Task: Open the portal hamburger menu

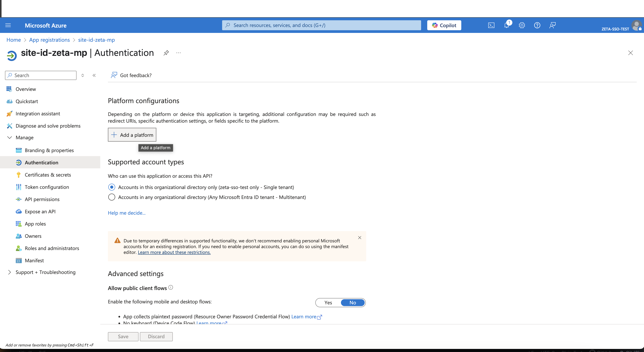Action: [x=8, y=25]
